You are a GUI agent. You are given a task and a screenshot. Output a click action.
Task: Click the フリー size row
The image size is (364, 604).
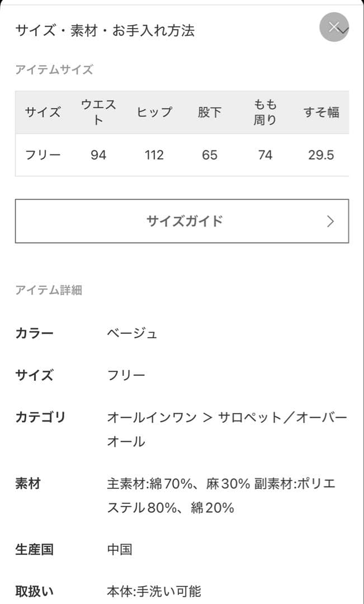43,155
